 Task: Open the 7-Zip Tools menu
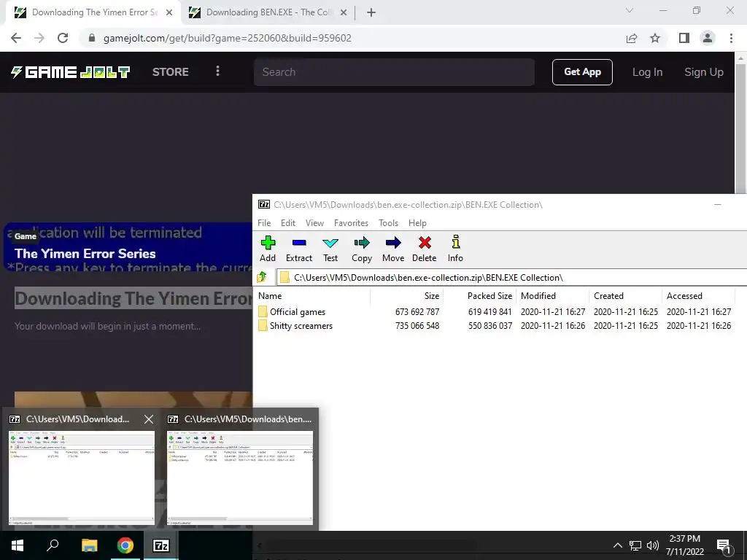point(388,223)
